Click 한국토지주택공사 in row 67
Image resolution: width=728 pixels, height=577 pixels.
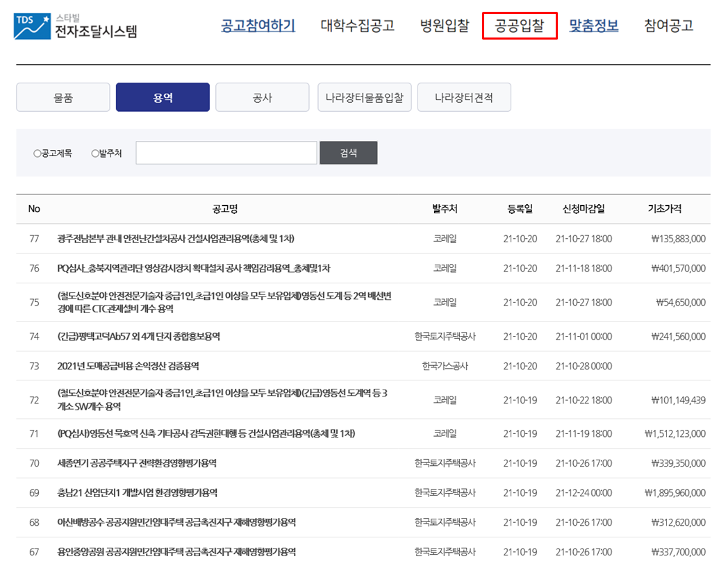pyautogui.click(x=445, y=552)
